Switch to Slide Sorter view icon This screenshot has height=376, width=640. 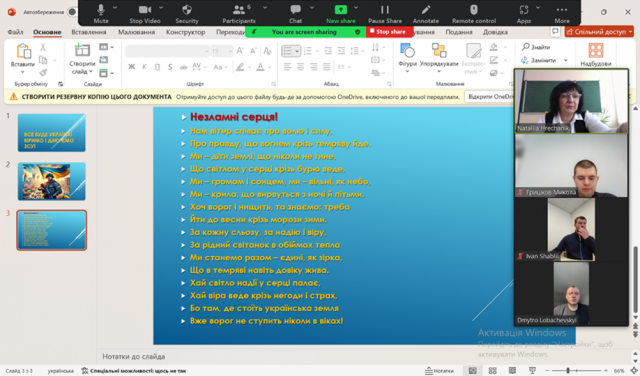[x=493, y=371]
